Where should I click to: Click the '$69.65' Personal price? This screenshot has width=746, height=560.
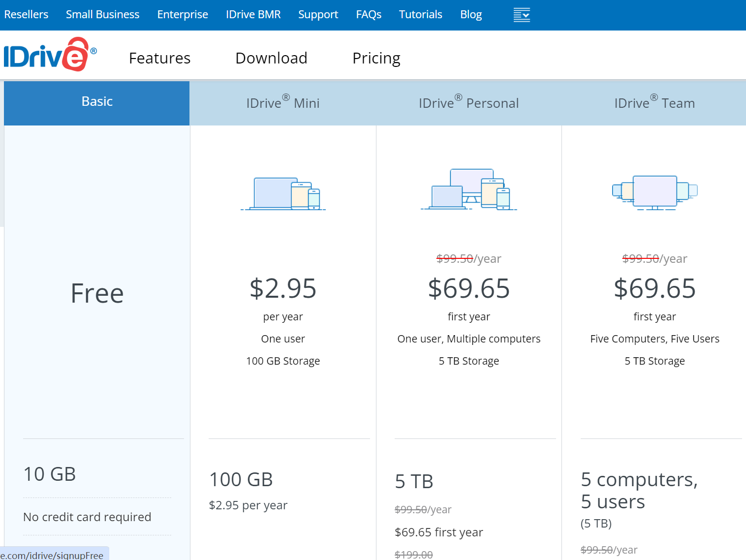(469, 288)
